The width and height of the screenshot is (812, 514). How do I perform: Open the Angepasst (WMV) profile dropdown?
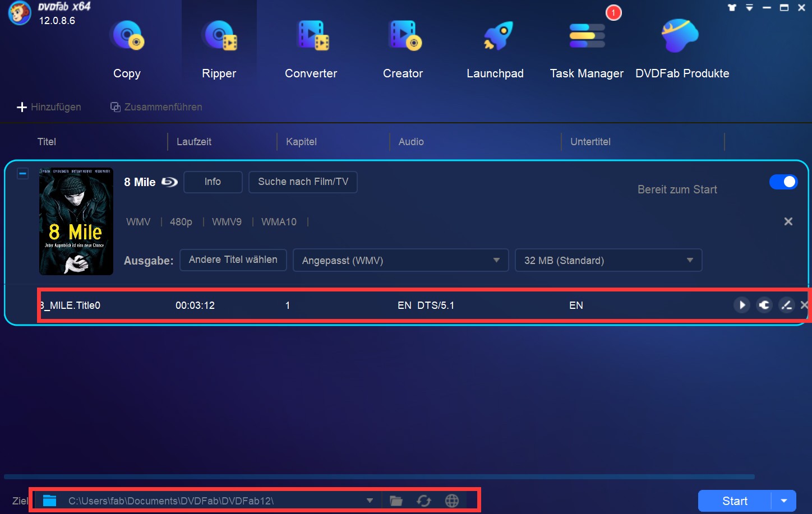click(x=400, y=260)
